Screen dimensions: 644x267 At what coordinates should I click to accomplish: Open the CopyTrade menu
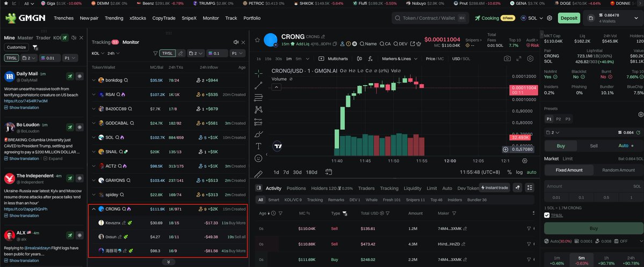click(x=163, y=18)
